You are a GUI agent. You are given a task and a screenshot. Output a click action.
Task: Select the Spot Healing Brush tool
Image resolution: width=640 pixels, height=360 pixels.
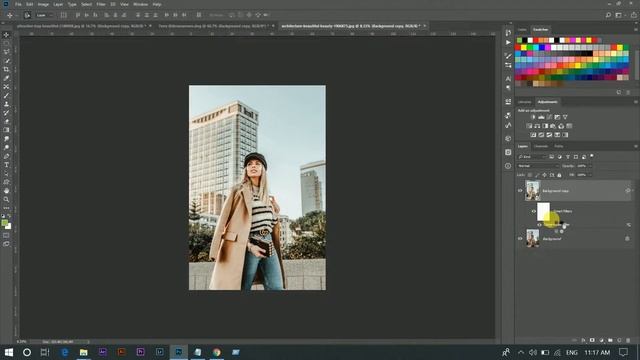tap(6, 87)
